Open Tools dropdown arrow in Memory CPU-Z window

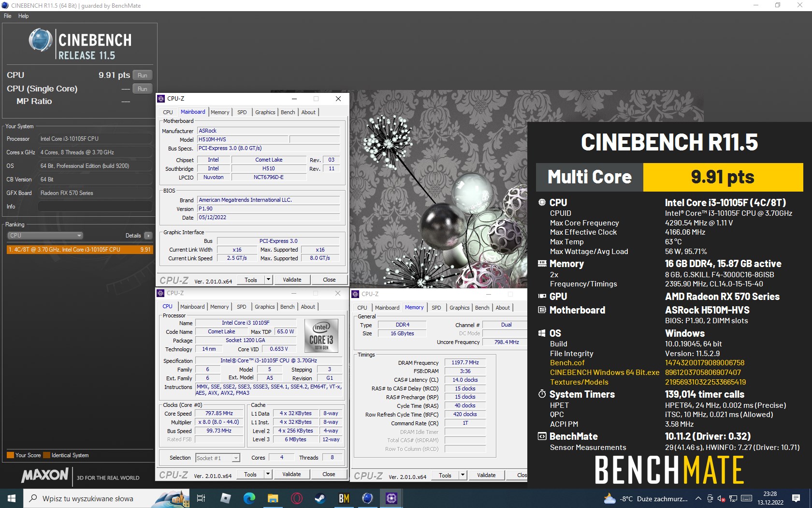click(463, 475)
